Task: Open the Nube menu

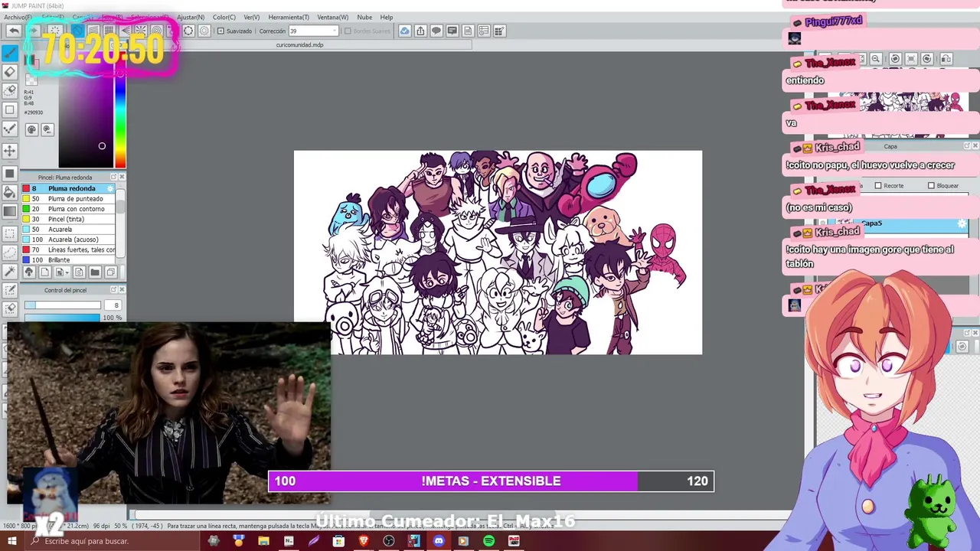Action: [364, 17]
